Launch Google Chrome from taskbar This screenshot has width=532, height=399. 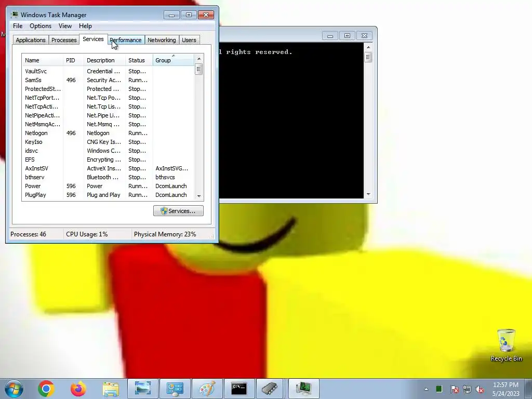pos(46,389)
